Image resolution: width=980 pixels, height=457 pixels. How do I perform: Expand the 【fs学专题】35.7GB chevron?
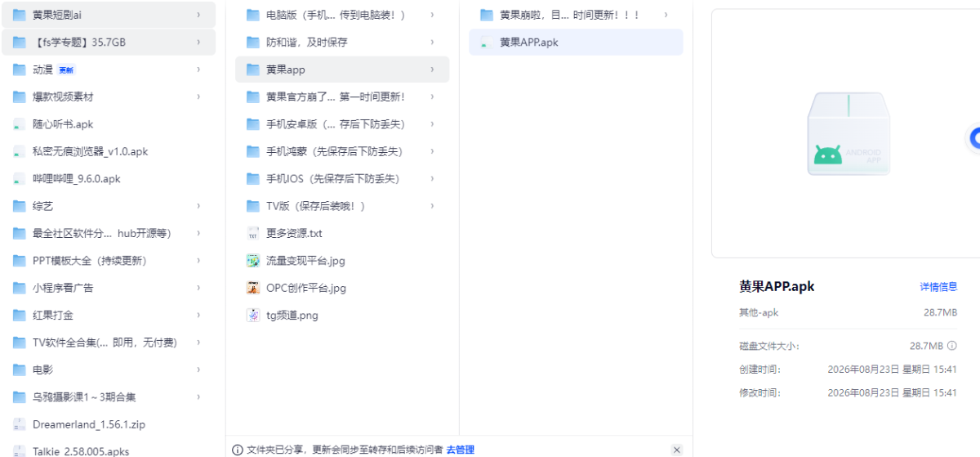coord(198,43)
